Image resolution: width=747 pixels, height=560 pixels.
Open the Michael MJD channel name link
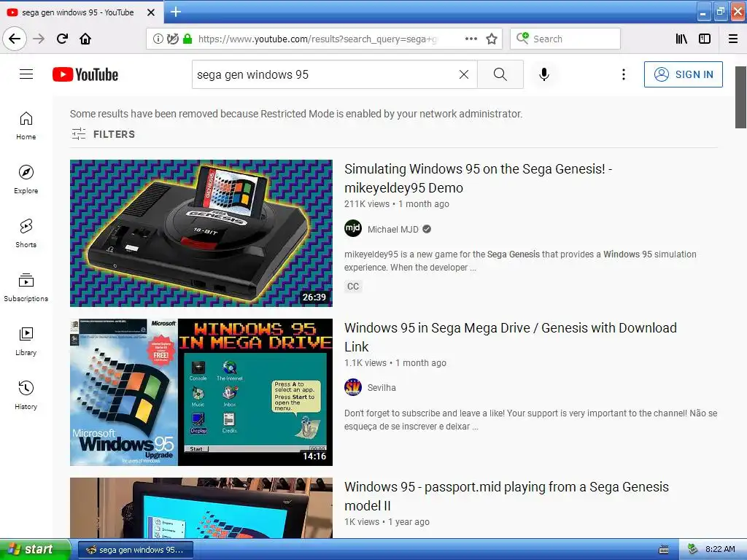(393, 230)
